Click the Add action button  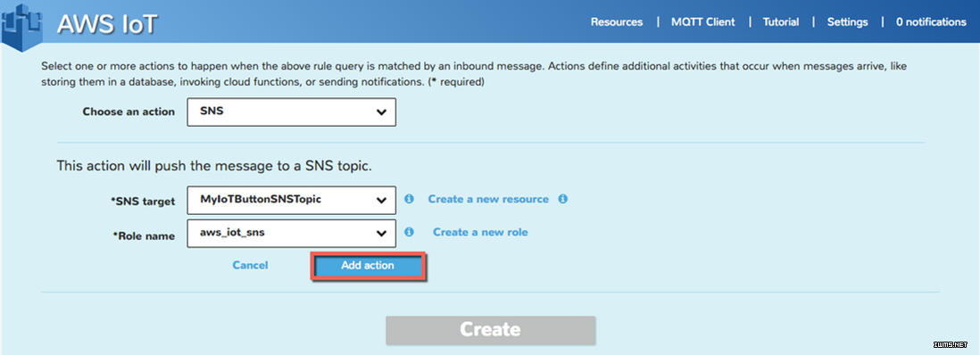[x=368, y=266]
